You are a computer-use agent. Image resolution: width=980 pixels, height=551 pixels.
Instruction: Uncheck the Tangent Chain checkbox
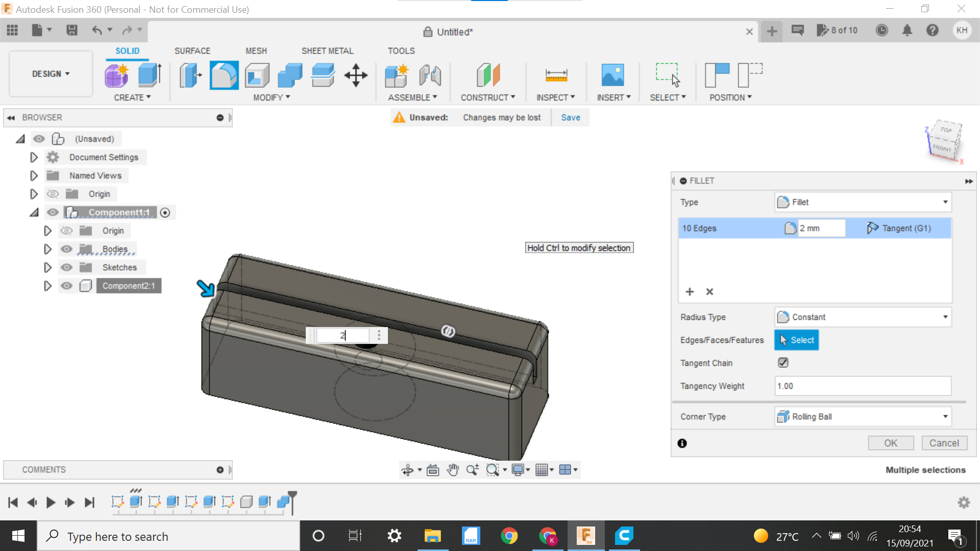783,362
